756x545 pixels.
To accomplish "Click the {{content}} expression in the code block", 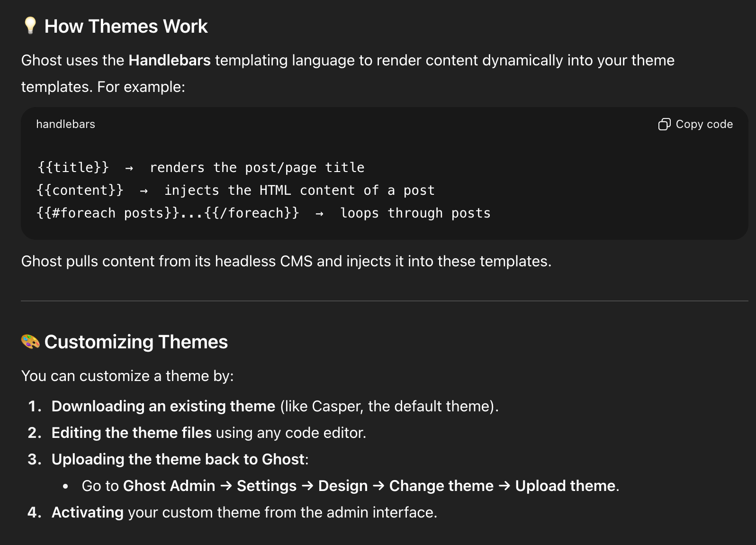I will click(80, 191).
